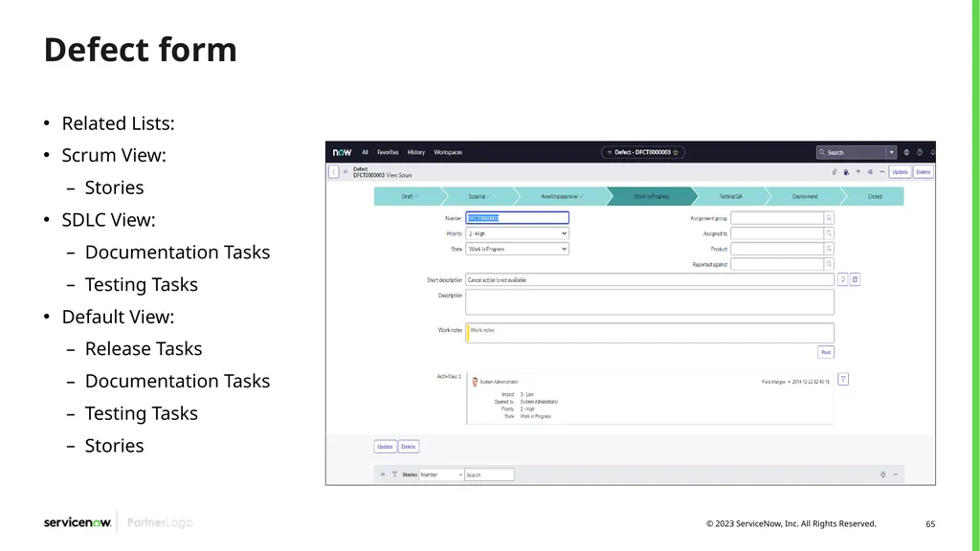
Task: Select the Draft stage in process flow
Action: click(410, 196)
